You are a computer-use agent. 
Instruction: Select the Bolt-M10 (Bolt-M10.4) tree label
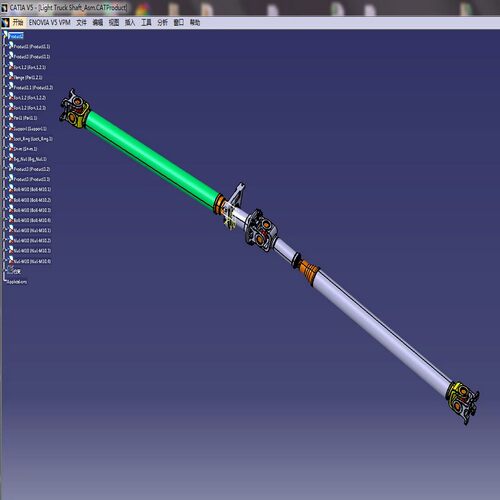coord(32,220)
